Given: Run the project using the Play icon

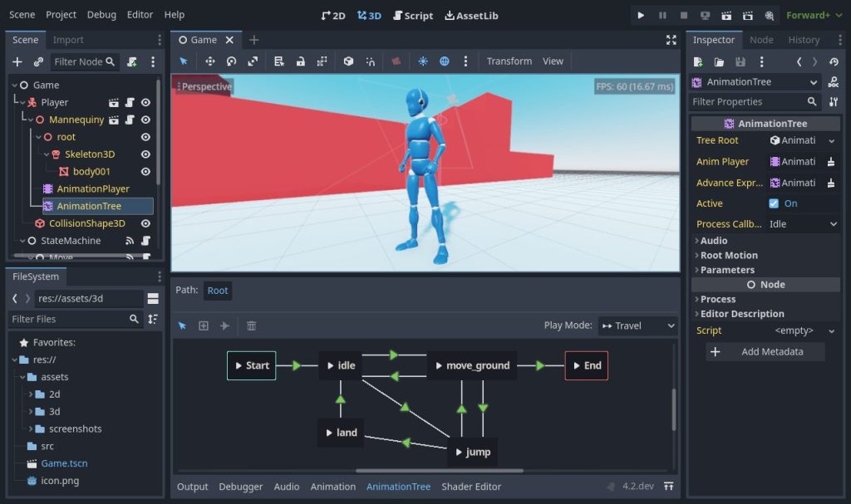Looking at the screenshot, I should point(641,14).
